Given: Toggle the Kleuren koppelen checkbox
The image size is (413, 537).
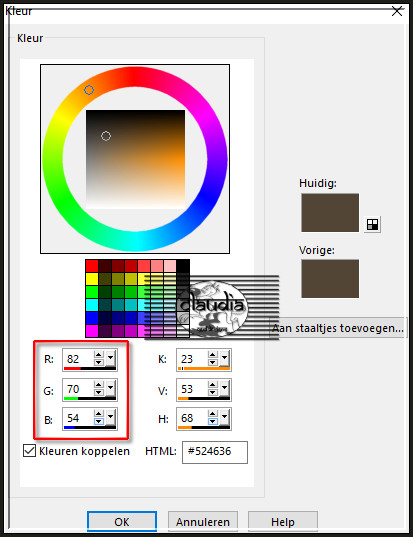Looking at the screenshot, I should [29, 451].
